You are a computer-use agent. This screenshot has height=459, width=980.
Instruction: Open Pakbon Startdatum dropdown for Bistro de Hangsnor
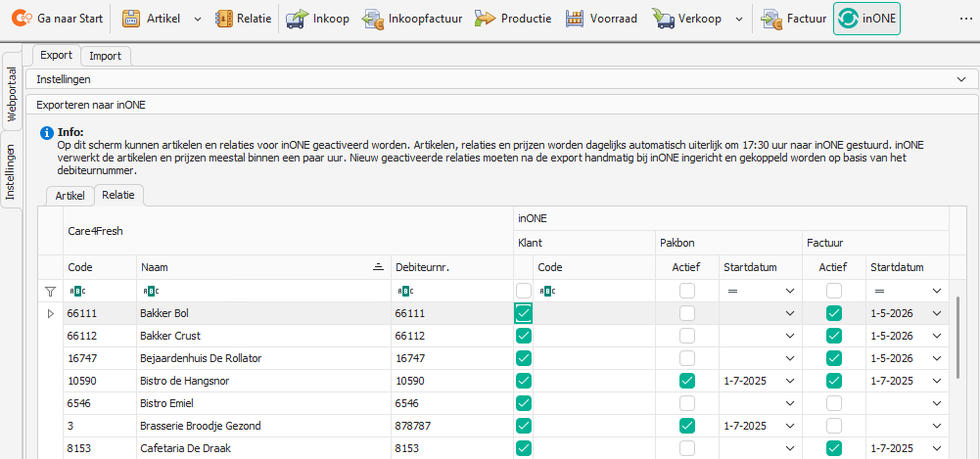790,381
